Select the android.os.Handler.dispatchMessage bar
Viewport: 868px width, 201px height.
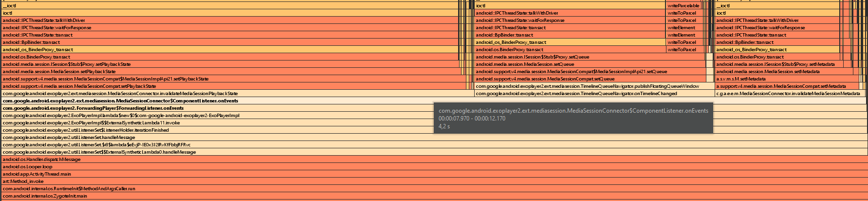434,160
